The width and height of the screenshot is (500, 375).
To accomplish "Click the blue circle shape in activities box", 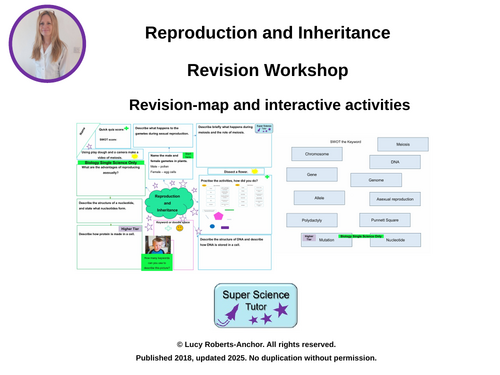I will [x=212, y=226].
